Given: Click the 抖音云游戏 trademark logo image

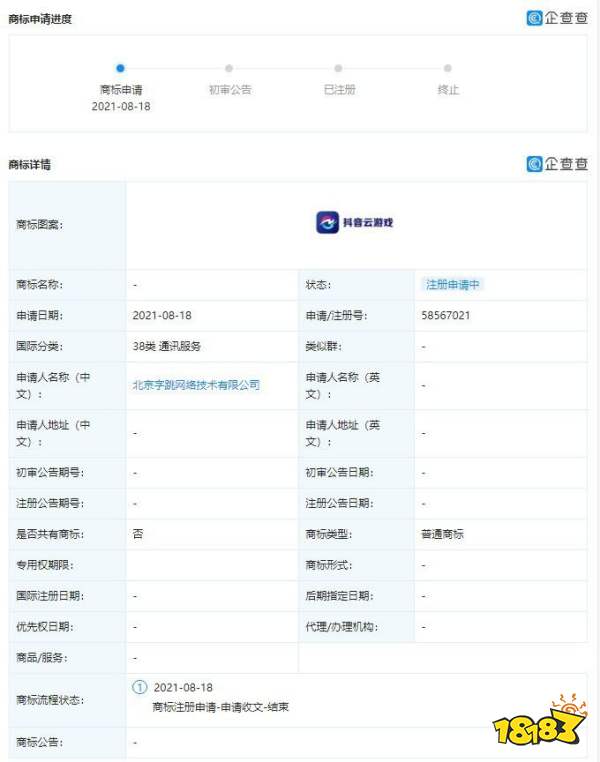Looking at the screenshot, I should 355,223.
